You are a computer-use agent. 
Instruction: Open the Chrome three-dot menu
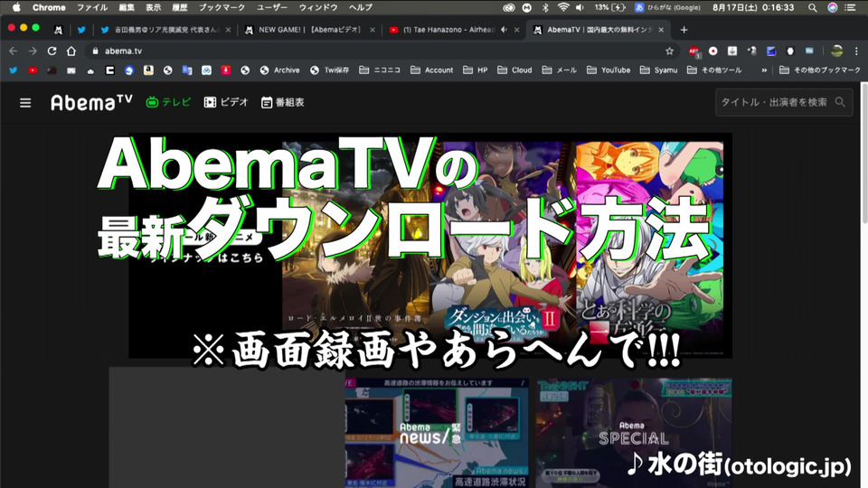tap(856, 51)
